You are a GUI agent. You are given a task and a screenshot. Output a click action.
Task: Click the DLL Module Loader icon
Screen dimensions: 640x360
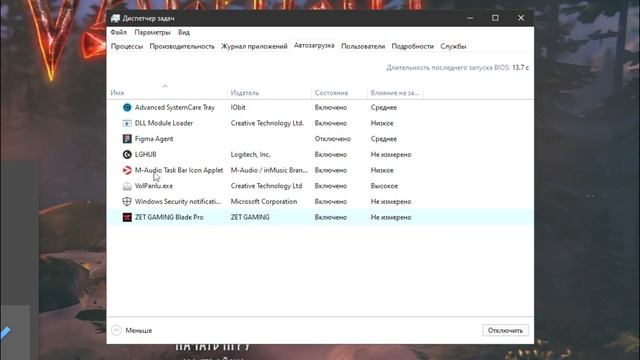tap(127, 123)
